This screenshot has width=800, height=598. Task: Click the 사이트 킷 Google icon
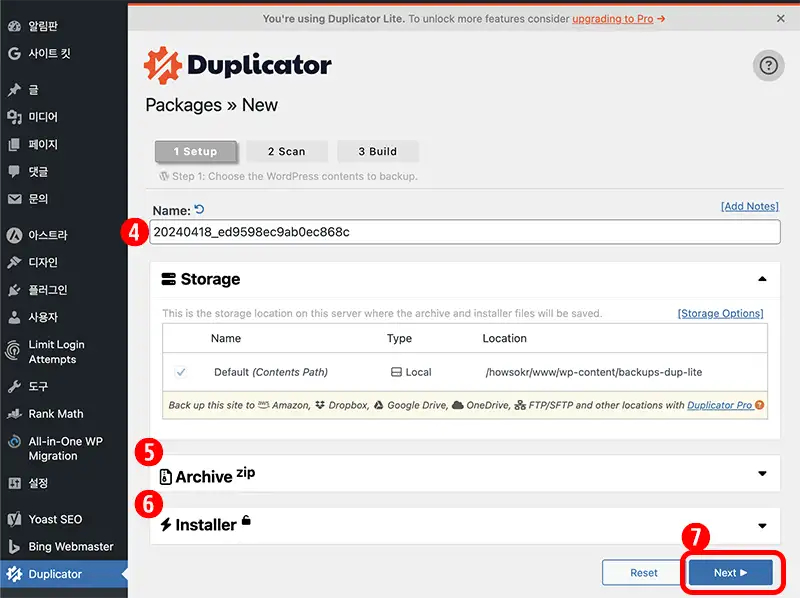(x=14, y=53)
